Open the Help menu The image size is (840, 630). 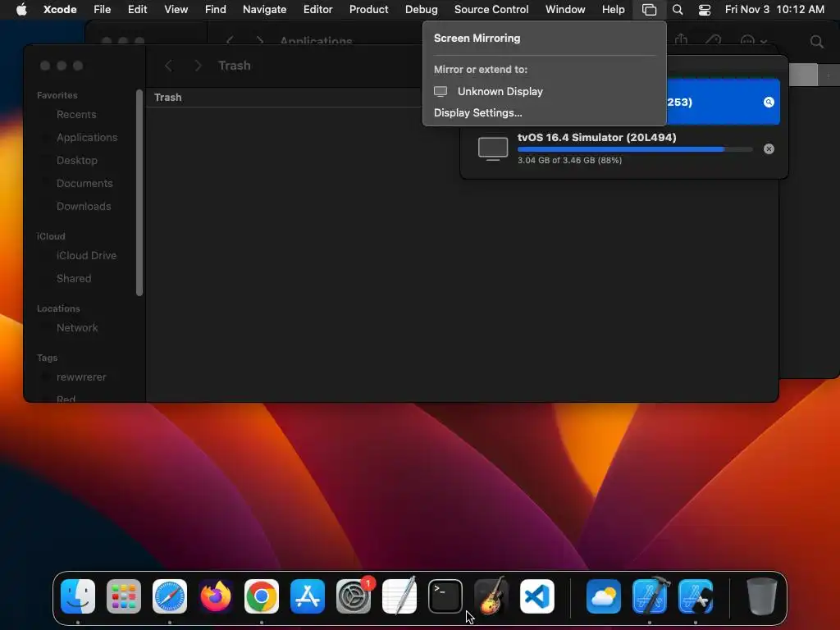click(x=613, y=9)
